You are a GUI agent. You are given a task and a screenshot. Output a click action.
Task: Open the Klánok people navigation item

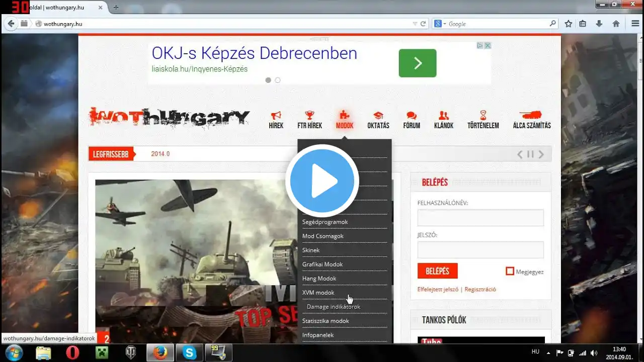(444, 120)
